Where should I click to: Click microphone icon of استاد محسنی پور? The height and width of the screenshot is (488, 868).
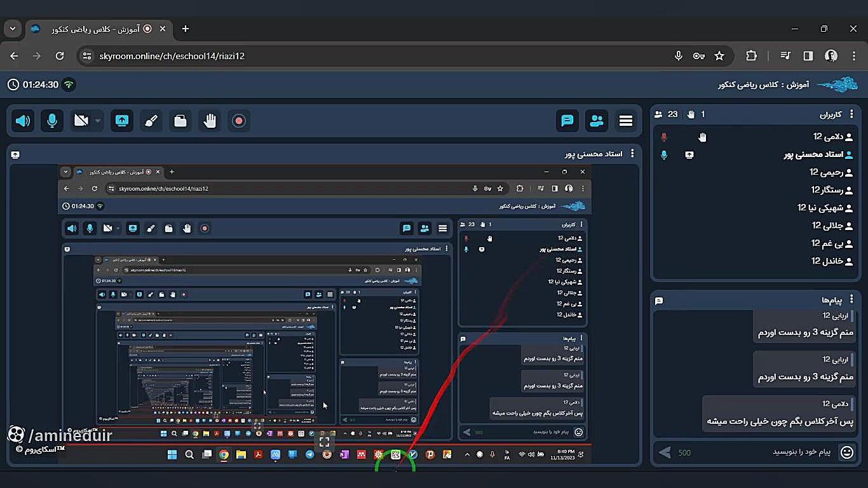[664, 154]
